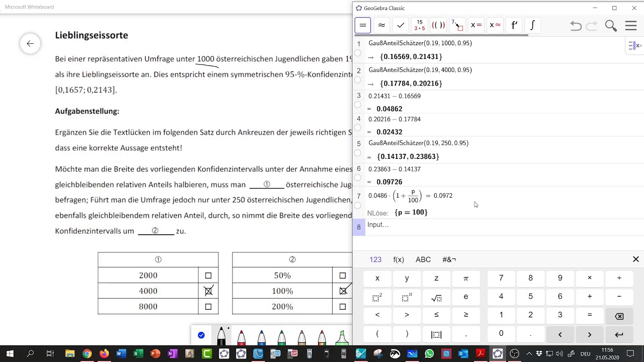
Task: Open the GeoGebra hamburger menu
Action: click(631, 26)
